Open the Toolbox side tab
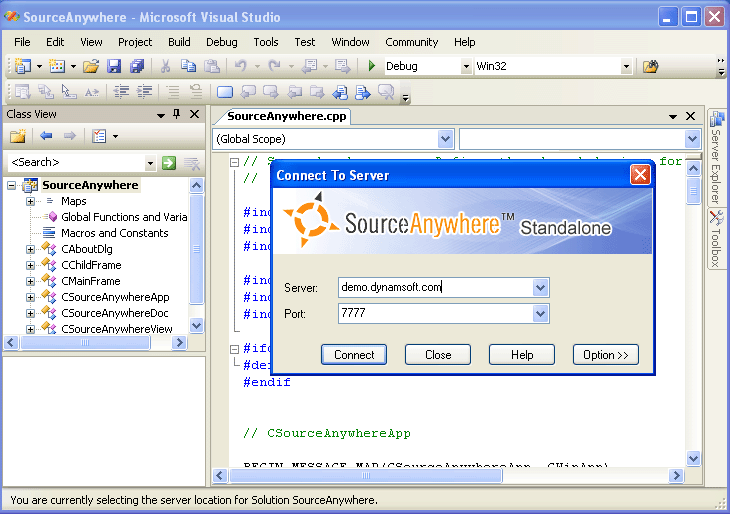This screenshot has height=514, width=730. (x=716, y=239)
